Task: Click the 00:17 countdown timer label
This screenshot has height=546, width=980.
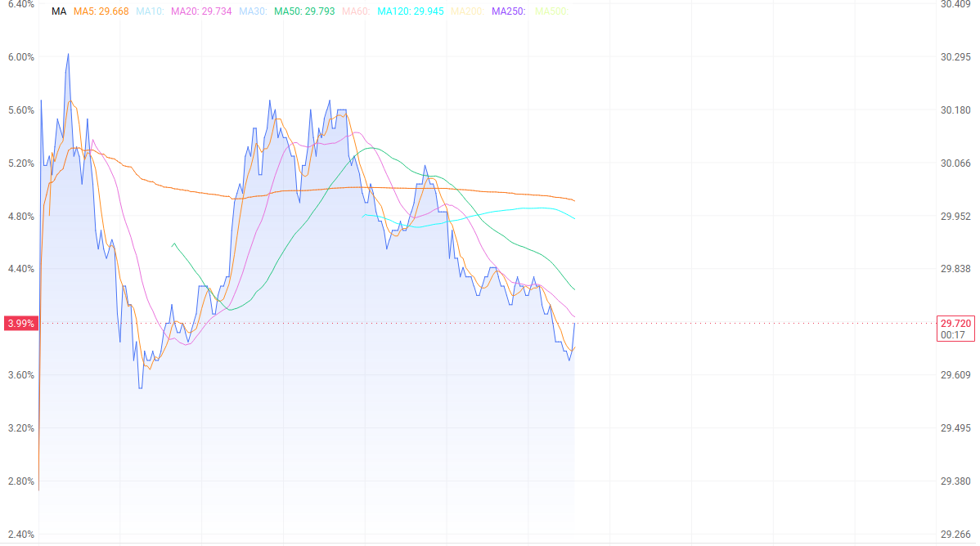Action: tap(952, 335)
